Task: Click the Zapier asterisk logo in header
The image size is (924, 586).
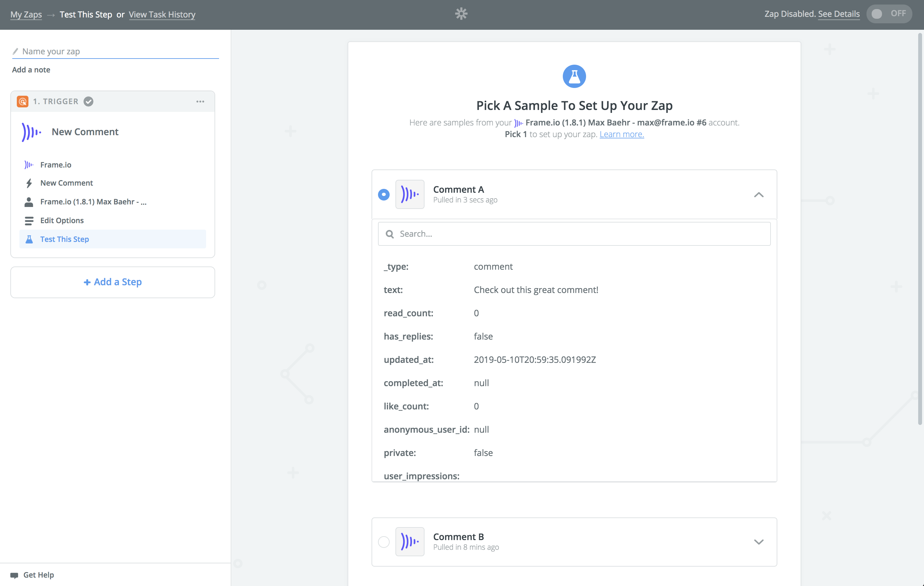Action: 461,14
